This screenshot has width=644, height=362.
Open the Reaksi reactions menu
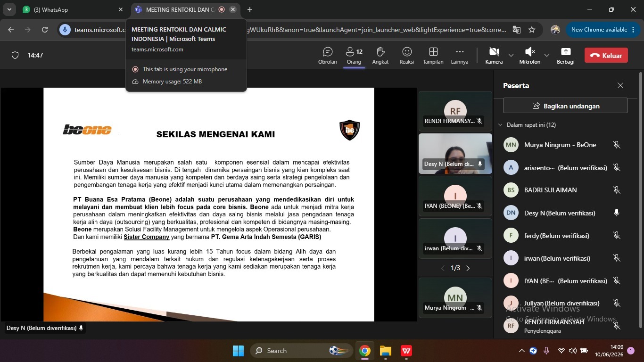(x=406, y=56)
